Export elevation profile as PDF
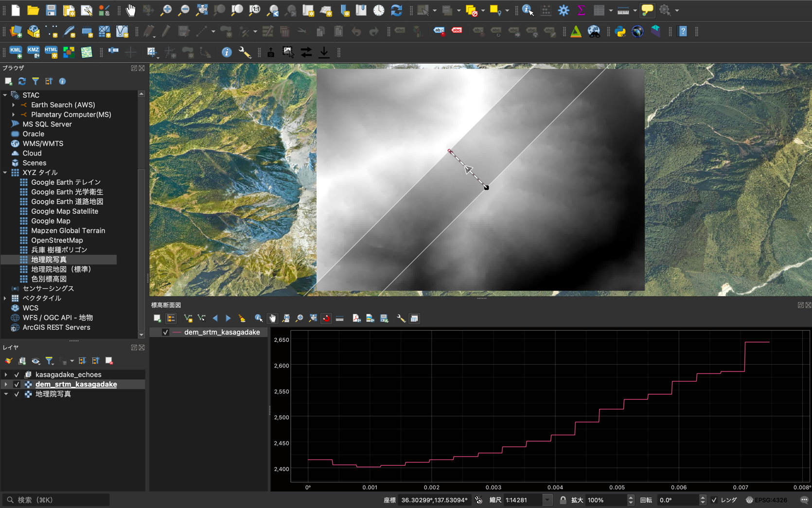Screen dimensions: 812x508 click(356, 318)
